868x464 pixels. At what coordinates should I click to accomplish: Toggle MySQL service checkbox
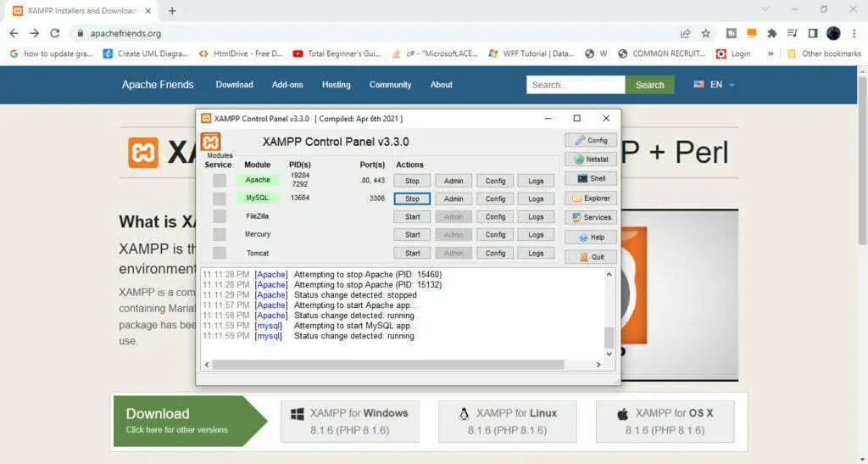220,198
